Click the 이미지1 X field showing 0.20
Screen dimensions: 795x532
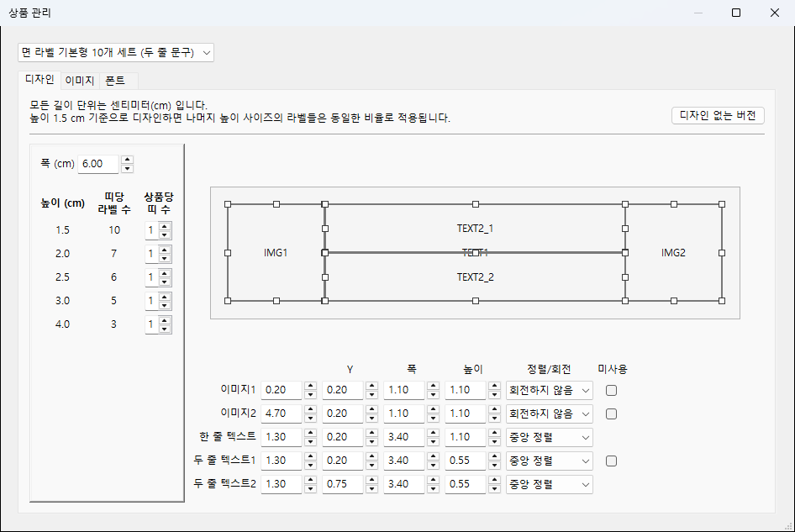pos(282,390)
